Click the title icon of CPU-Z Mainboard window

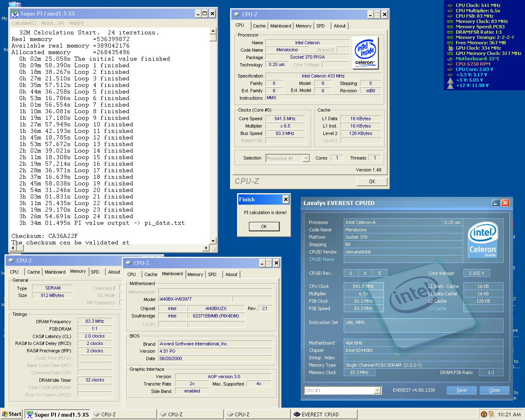pos(129,263)
